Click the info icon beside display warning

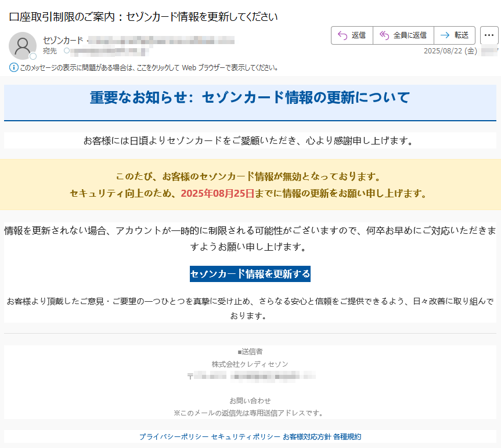pyautogui.click(x=14, y=67)
